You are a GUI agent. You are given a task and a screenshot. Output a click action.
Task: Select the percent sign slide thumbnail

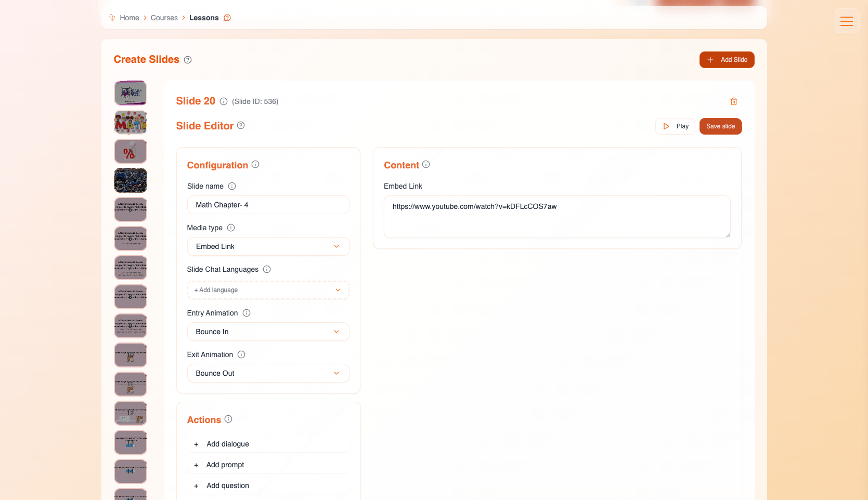pos(131,151)
